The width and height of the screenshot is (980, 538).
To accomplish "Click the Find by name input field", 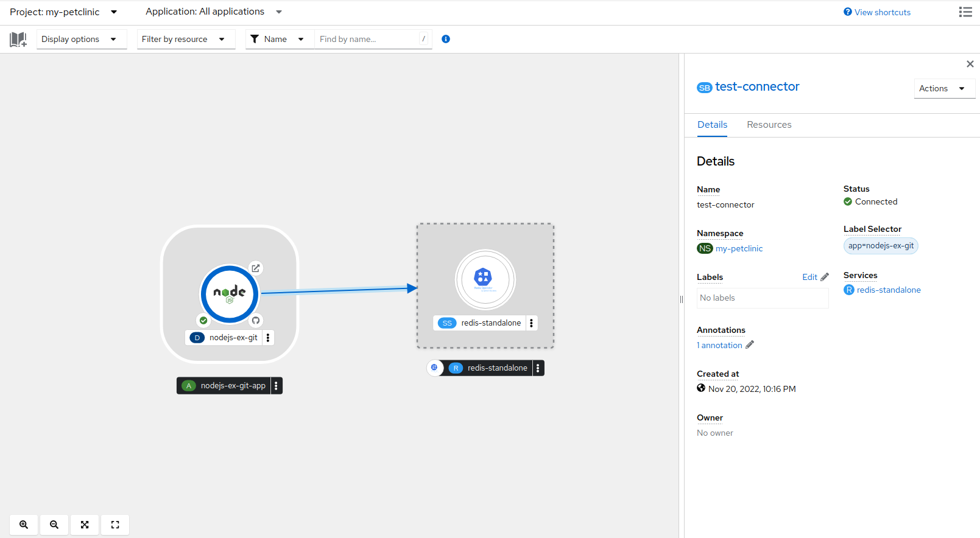I will click(368, 40).
